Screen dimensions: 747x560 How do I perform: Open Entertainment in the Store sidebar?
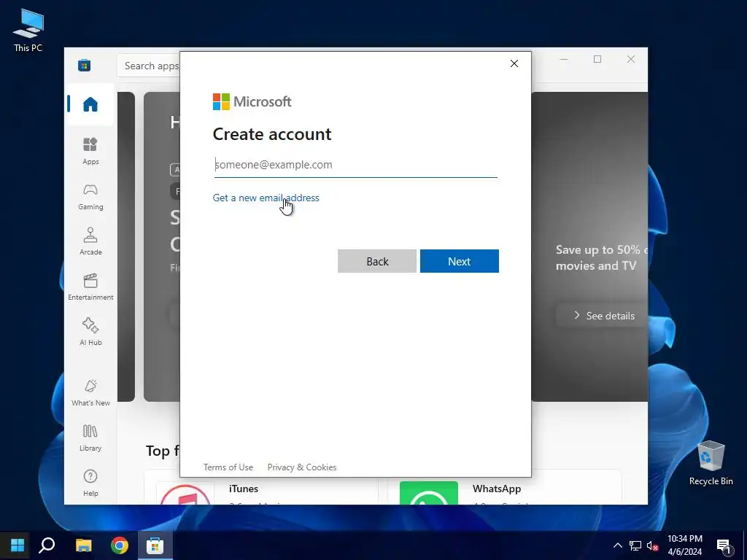pyautogui.click(x=90, y=287)
